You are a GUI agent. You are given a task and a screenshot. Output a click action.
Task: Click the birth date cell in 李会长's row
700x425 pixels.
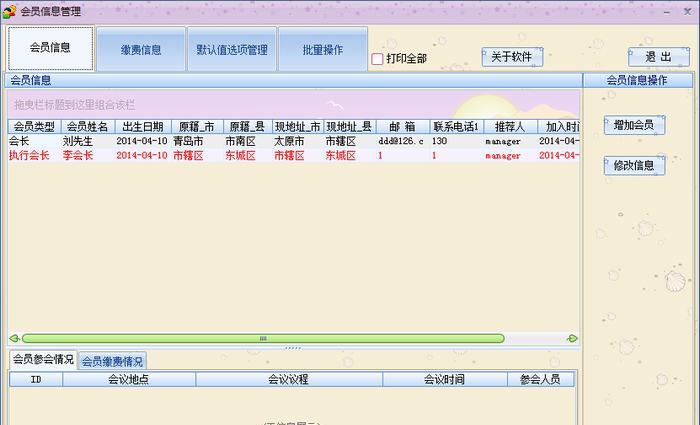point(142,155)
